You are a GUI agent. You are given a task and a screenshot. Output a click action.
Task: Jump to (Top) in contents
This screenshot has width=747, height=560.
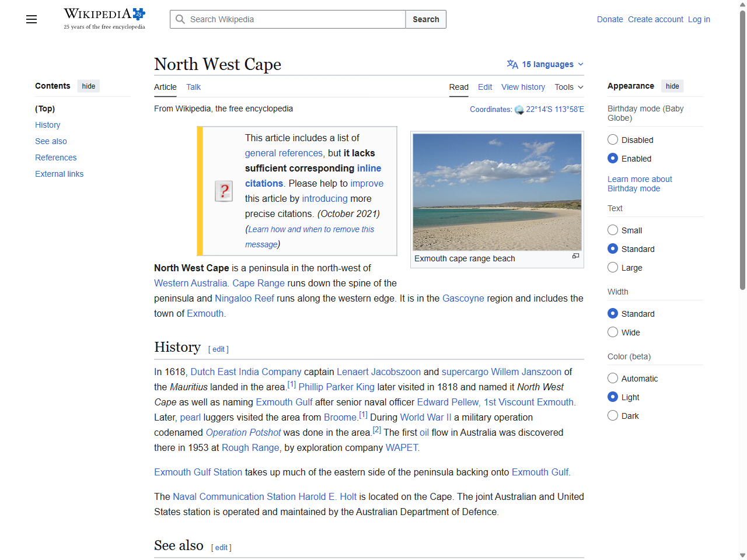click(x=45, y=108)
